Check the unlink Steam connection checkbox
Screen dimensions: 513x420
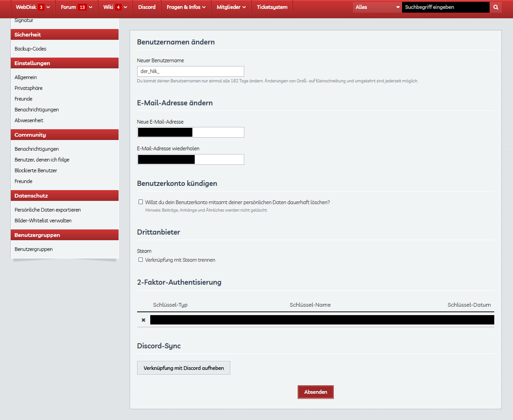point(140,260)
